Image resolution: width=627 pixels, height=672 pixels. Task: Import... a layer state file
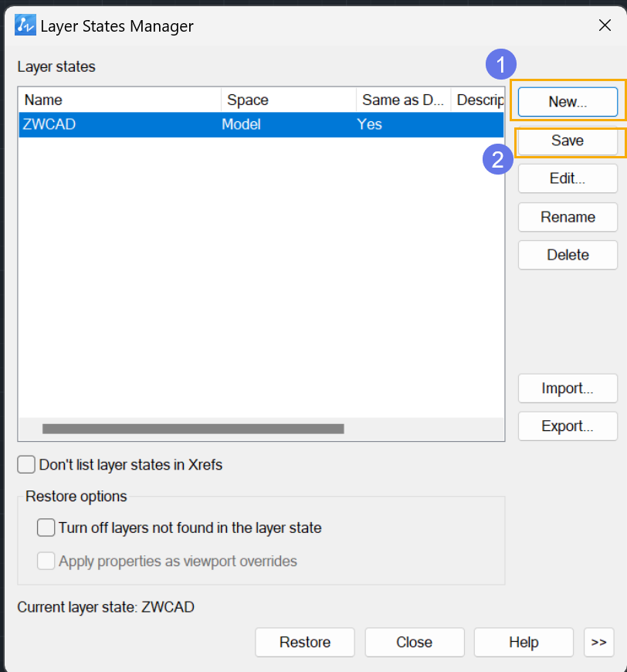click(568, 389)
